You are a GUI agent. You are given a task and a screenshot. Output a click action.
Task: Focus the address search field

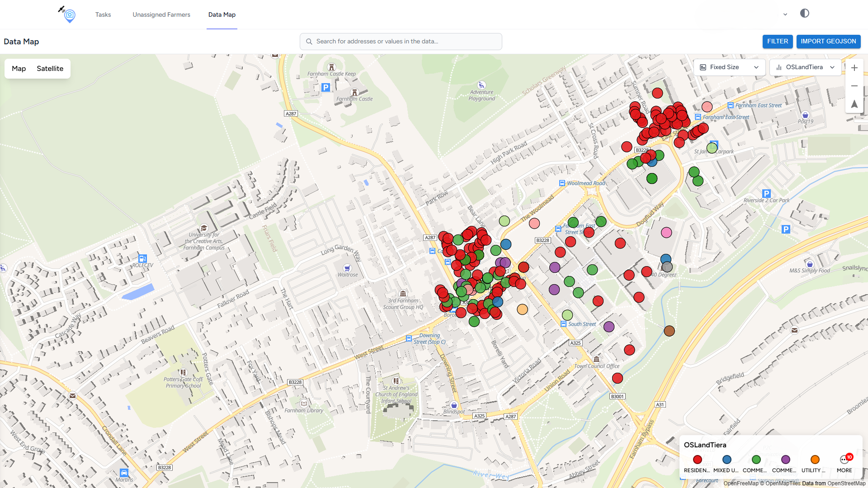point(401,41)
